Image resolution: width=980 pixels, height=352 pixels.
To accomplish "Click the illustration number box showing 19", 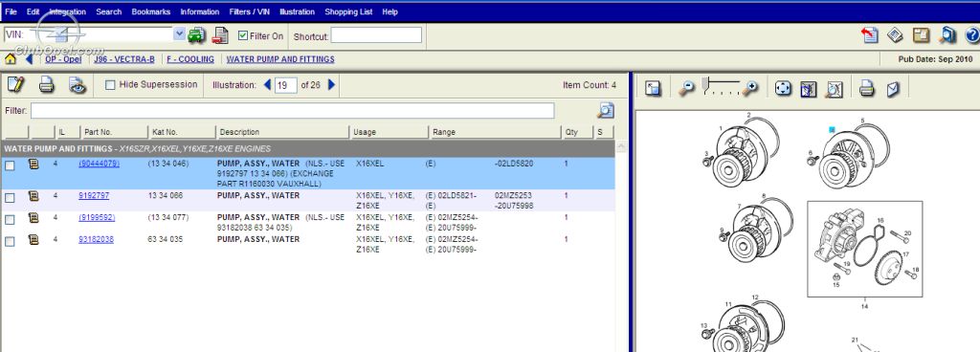I will 285,85.
